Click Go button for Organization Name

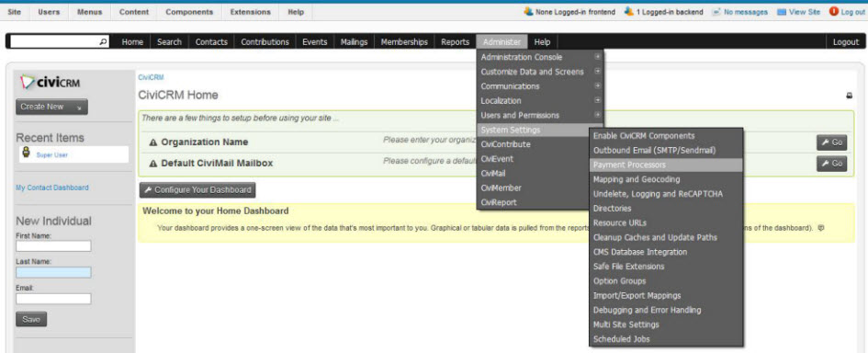pyautogui.click(x=831, y=142)
